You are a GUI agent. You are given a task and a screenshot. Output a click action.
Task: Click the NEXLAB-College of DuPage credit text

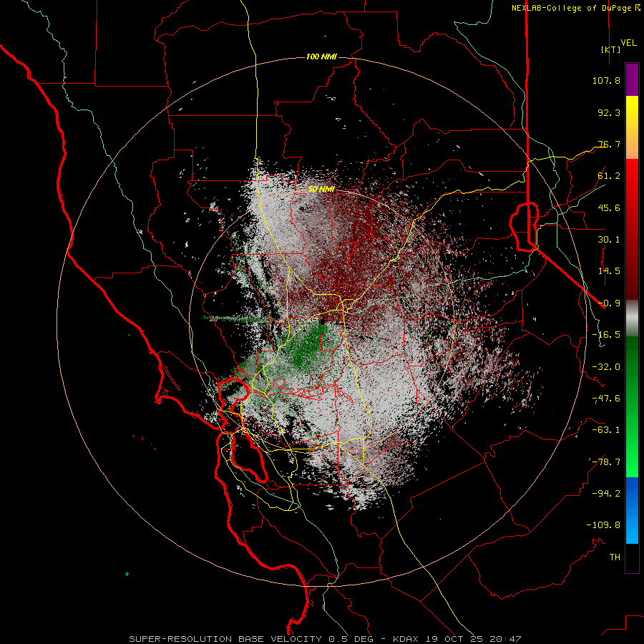[575, 8]
